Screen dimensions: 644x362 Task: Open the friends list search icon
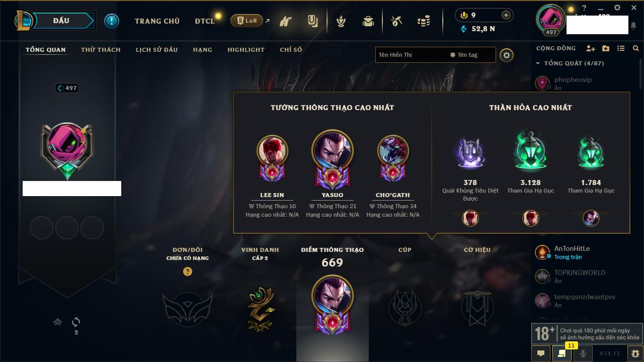(636, 48)
